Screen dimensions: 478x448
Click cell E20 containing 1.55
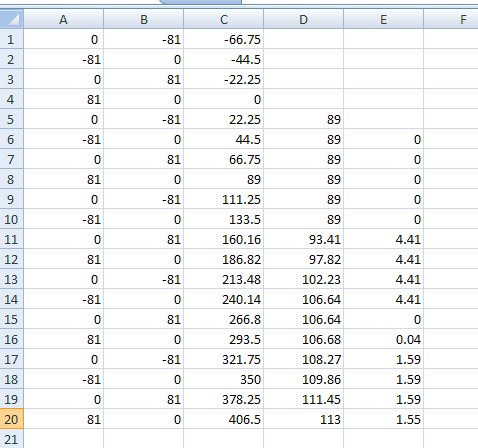pos(383,419)
